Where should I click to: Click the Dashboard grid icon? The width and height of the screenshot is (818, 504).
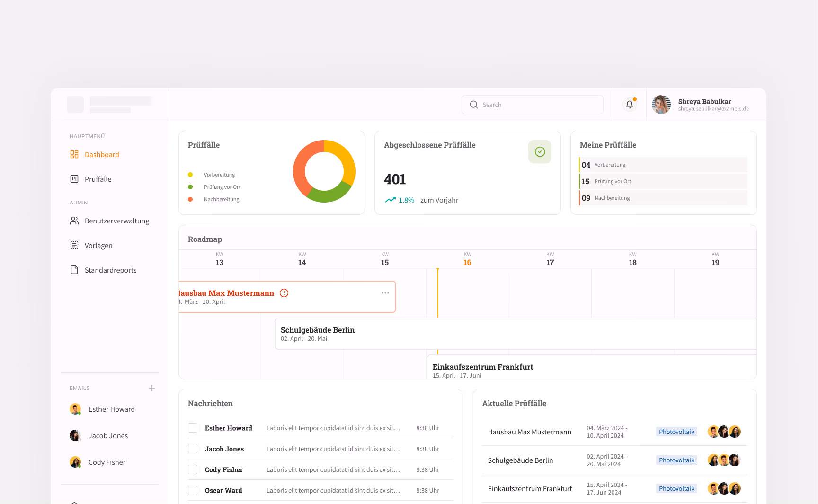[x=74, y=154]
